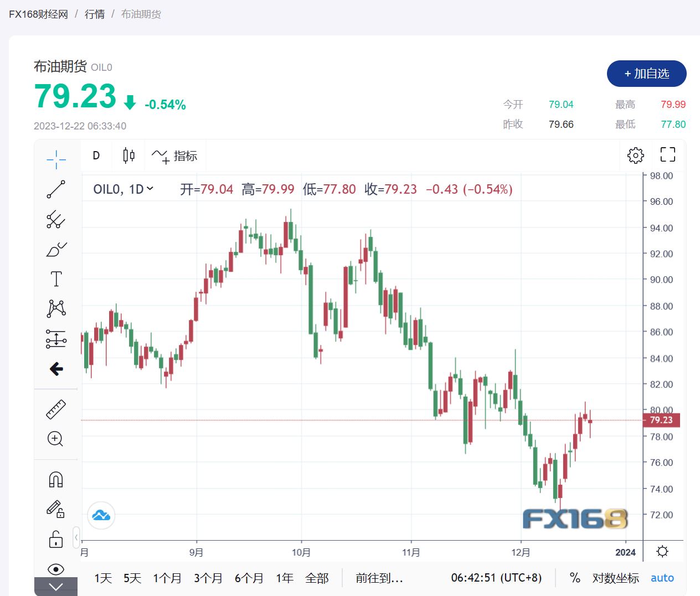The image size is (700, 596).
Task: Open the 行情 breadcrumb link
Action: click(95, 14)
